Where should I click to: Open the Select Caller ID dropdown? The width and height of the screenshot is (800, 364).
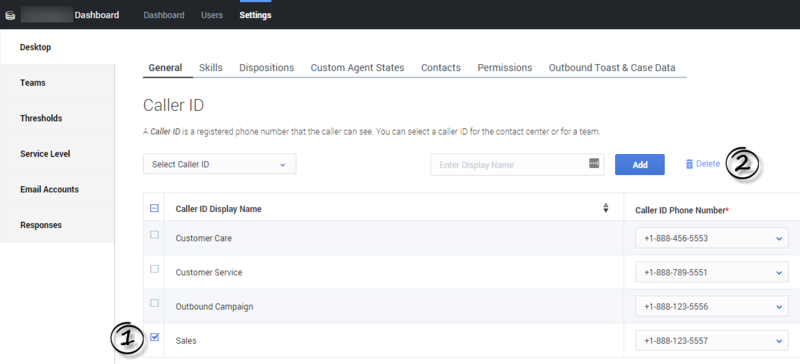[219, 164]
